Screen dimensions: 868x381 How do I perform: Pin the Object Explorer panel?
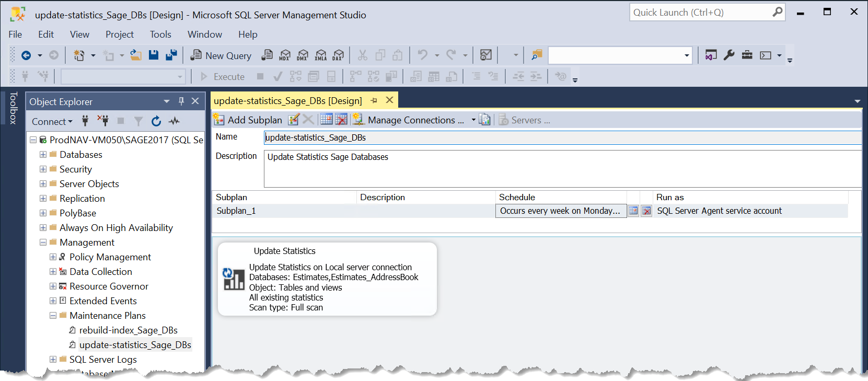click(x=181, y=101)
